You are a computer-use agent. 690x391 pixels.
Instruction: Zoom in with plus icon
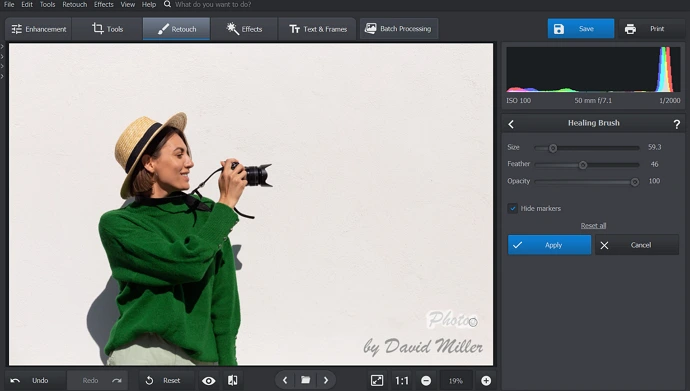click(x=486, y=381)
